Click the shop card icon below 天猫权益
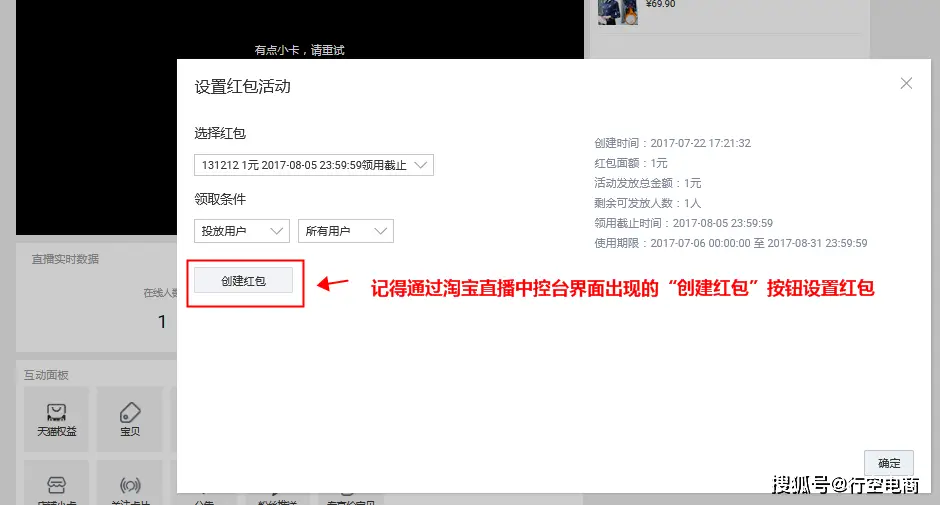The height and width of the screenshot is (505, 940). (x=56, y=484)
